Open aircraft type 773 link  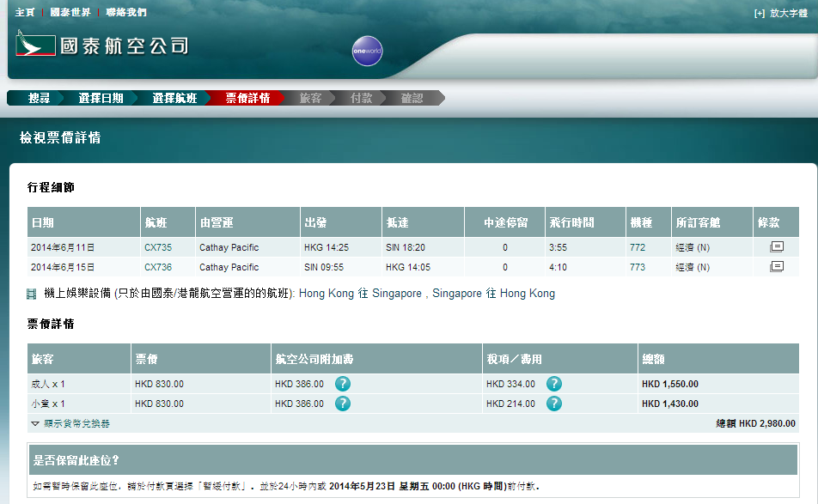coord(637,267)
